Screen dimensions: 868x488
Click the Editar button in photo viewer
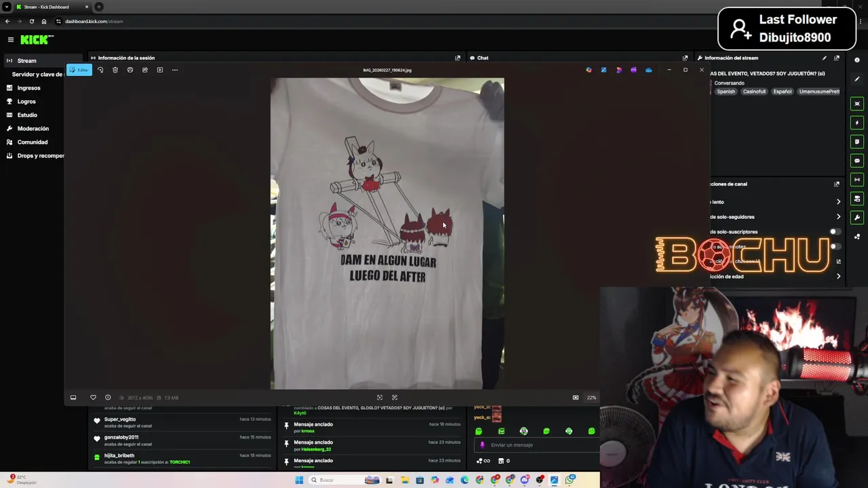[x=79, y=70]
